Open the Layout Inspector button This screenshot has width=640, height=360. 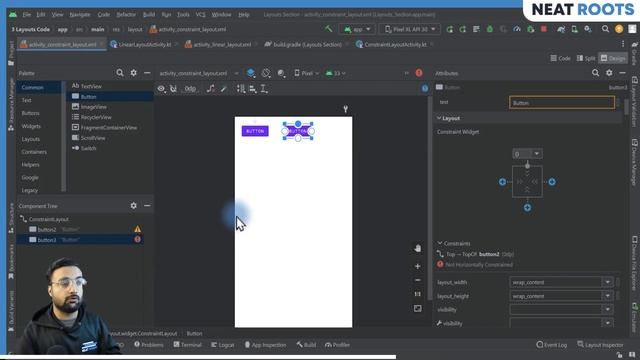600,345
